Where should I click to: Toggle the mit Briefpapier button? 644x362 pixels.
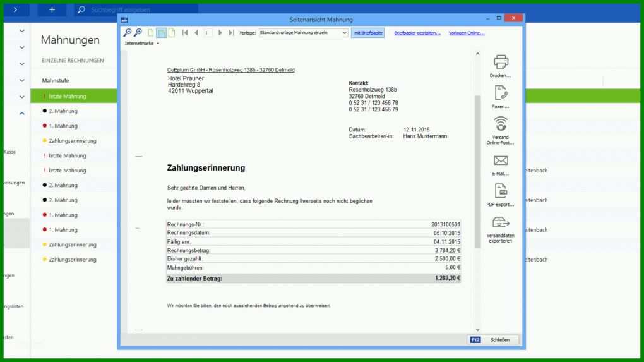pyautogui.click(x=368, y=33)
